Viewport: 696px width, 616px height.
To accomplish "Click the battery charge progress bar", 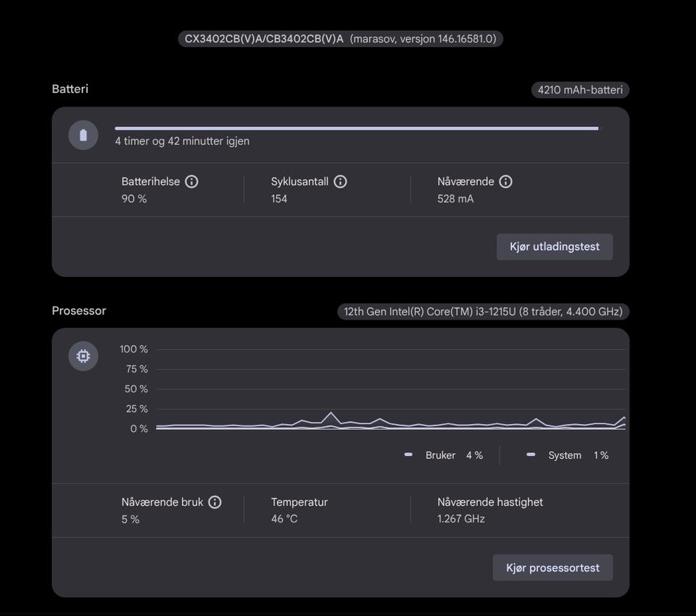I will 357,128.
